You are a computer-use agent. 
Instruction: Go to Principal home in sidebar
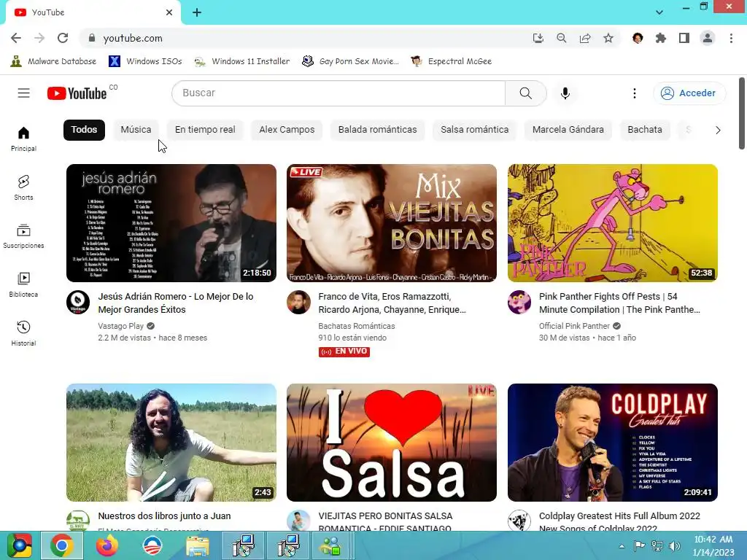[x=23, y=139]
